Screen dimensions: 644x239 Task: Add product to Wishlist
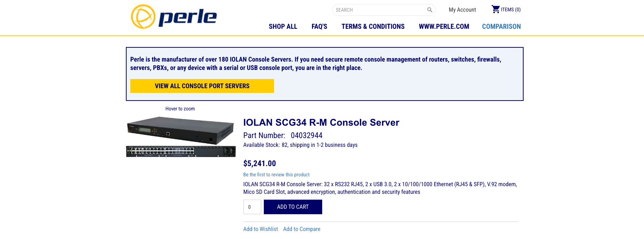tap(261, 229)
